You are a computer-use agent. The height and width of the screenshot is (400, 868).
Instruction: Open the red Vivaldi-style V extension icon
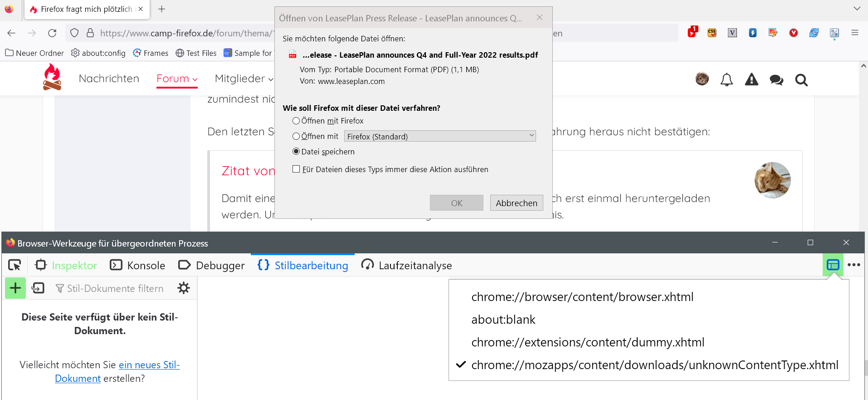[x=794, y=33]
